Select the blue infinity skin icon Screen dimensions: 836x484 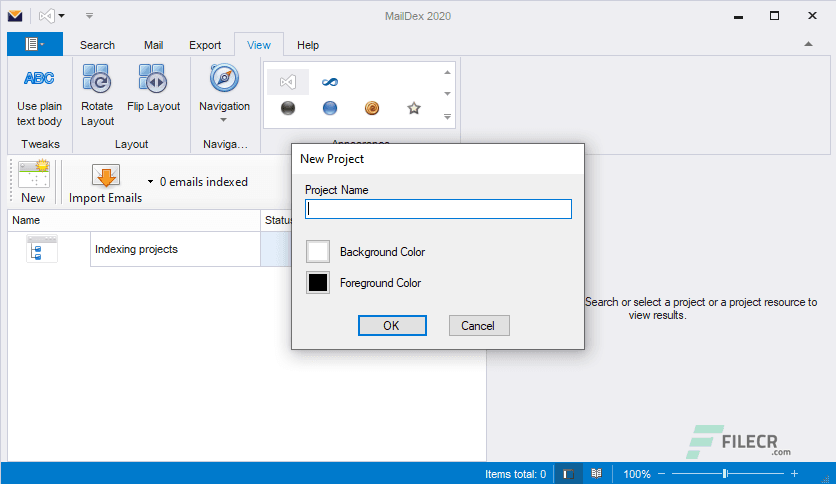(330, 82)
